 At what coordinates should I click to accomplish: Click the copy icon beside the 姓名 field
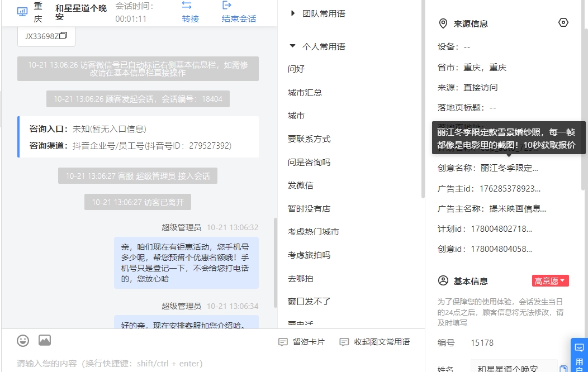pyautogui.click(x=563, y=369)
